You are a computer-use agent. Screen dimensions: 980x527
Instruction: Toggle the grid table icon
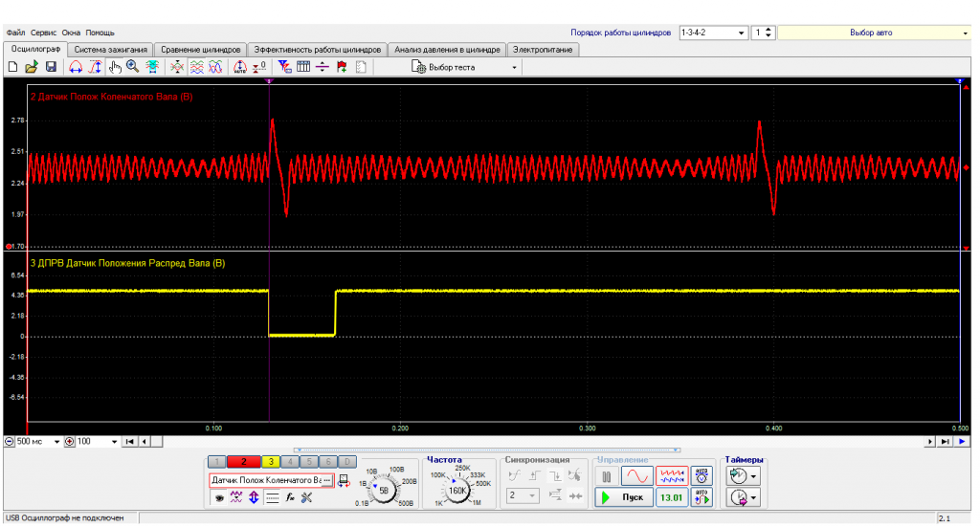tap(303, 67)
